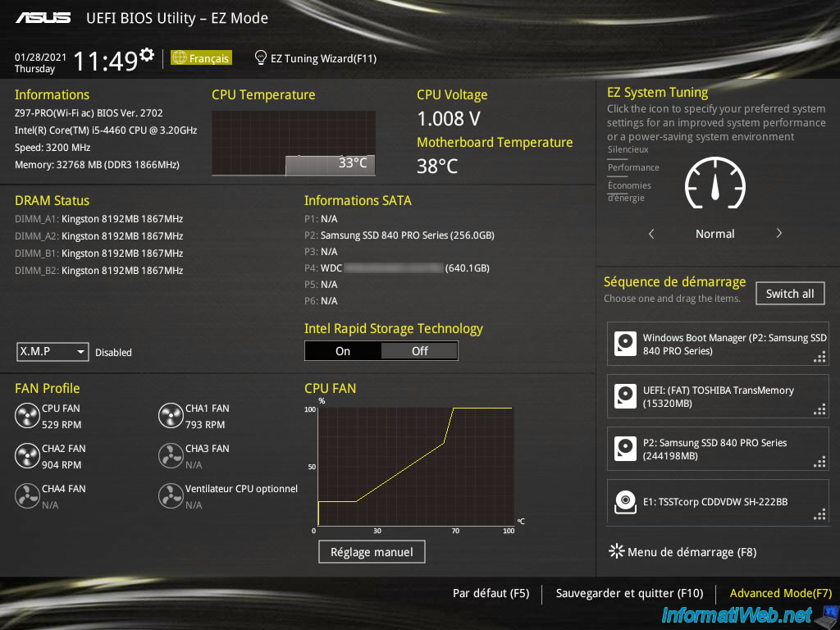The image size is (840, 630).
Task: Click the Performance tuning label
Action: [633, 167]
